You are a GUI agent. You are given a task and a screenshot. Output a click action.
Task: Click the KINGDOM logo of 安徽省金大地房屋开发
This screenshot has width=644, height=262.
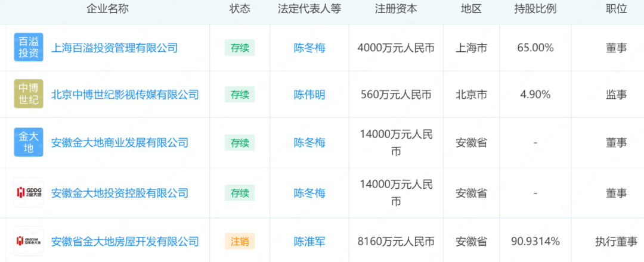coord(29,241)
